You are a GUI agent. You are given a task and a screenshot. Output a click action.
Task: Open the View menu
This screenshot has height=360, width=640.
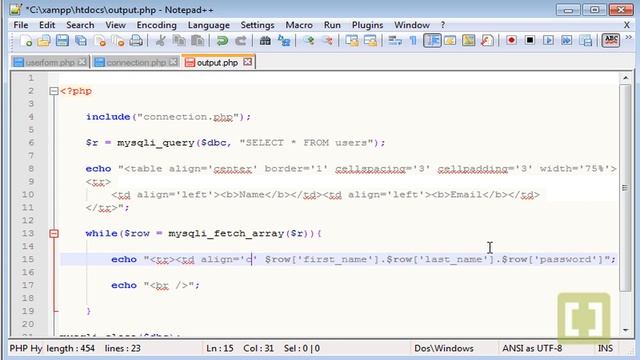(116, 25)
